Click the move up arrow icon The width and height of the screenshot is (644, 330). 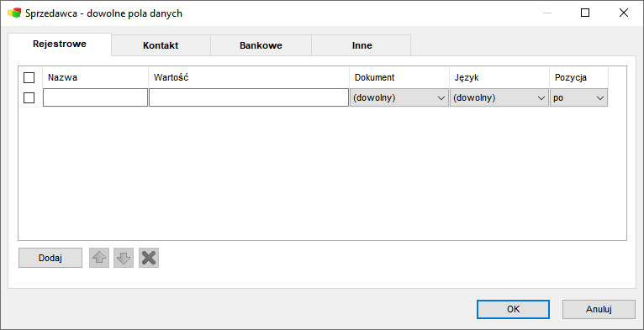pos(99,258)
